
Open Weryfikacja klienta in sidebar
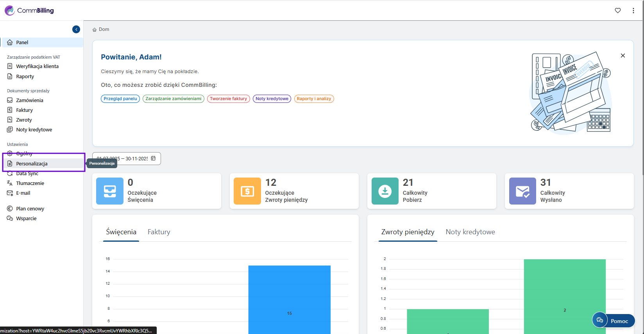point(37,66)
